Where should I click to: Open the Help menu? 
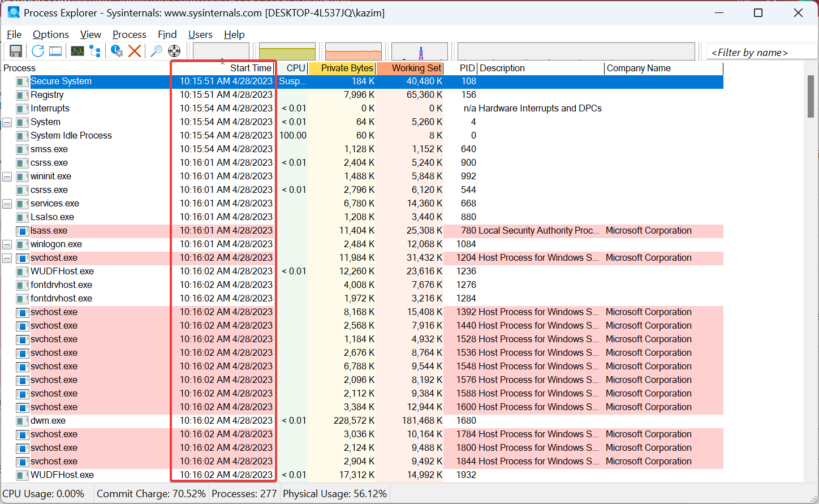(234, 35)
